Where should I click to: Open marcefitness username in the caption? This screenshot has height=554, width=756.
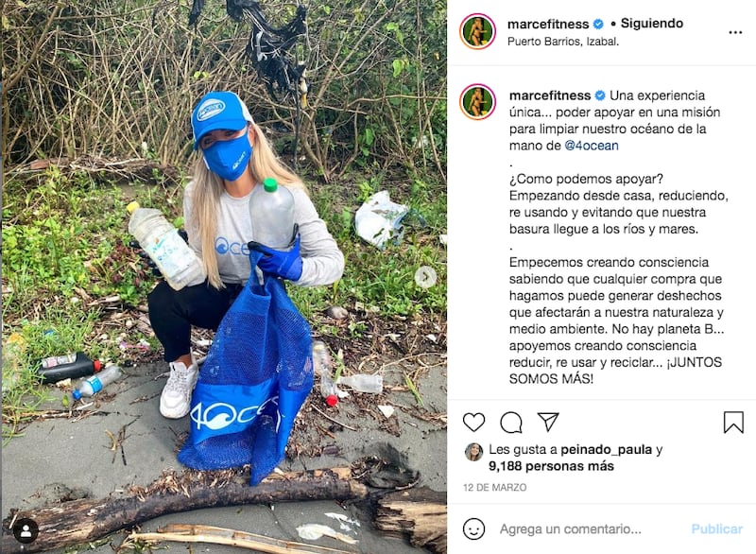point(550,95)
